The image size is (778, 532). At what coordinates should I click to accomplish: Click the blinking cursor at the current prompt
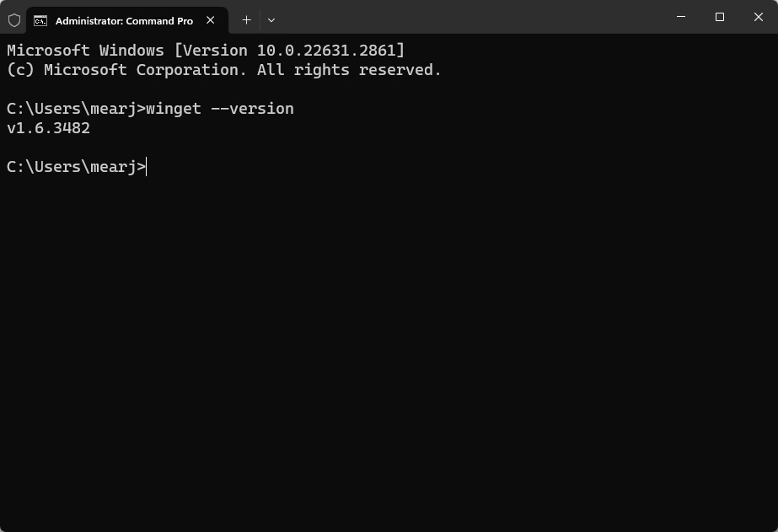148,167
